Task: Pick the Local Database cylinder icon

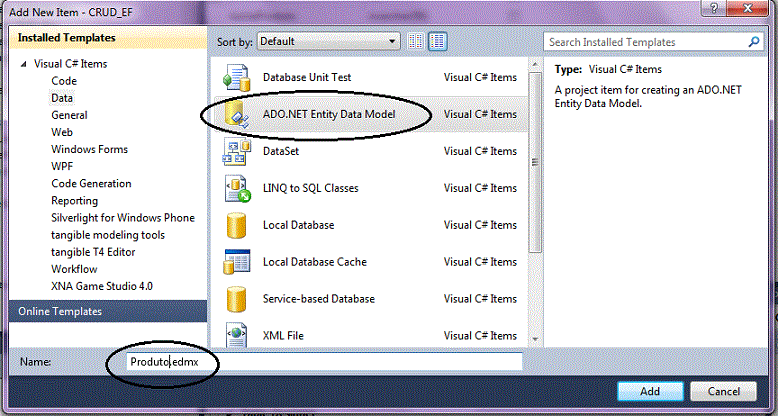Action: [236, 225]
